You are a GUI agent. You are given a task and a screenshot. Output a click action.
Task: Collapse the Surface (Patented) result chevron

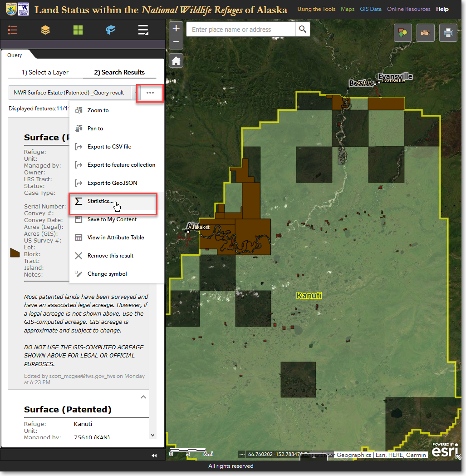(143, 397)
